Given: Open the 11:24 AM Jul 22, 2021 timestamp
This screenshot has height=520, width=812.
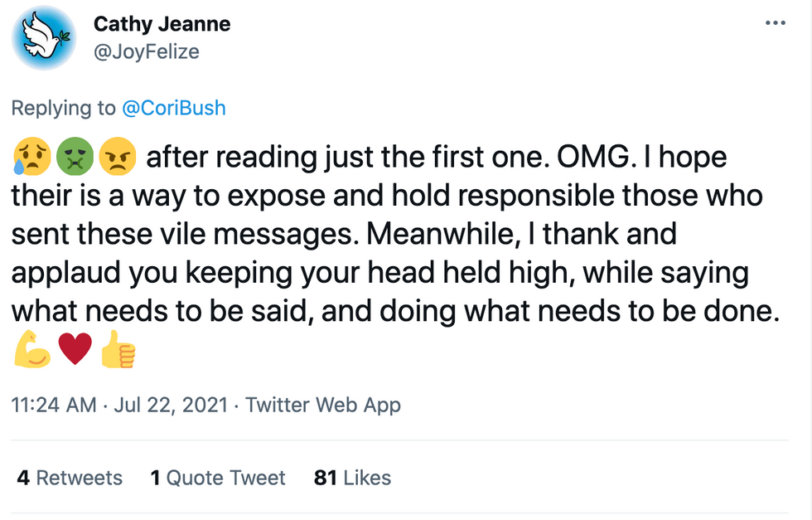Looking at the screenshot, I should pos(118,406).
